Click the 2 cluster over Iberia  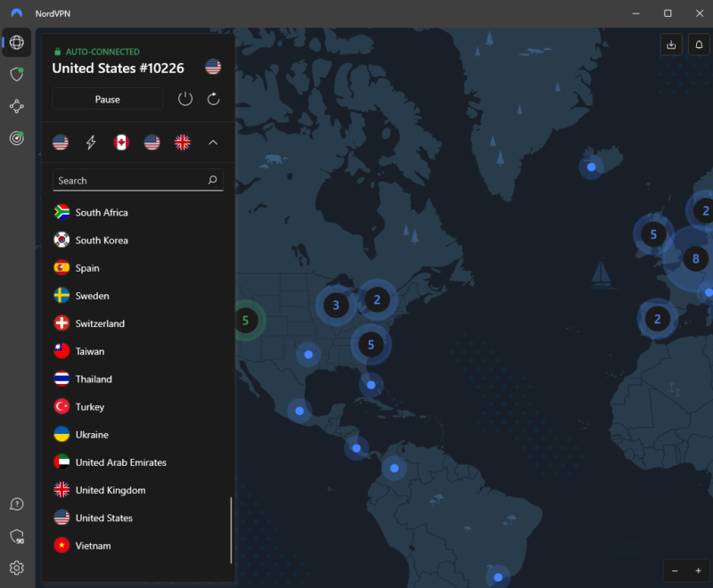click(x=657, y=319)
